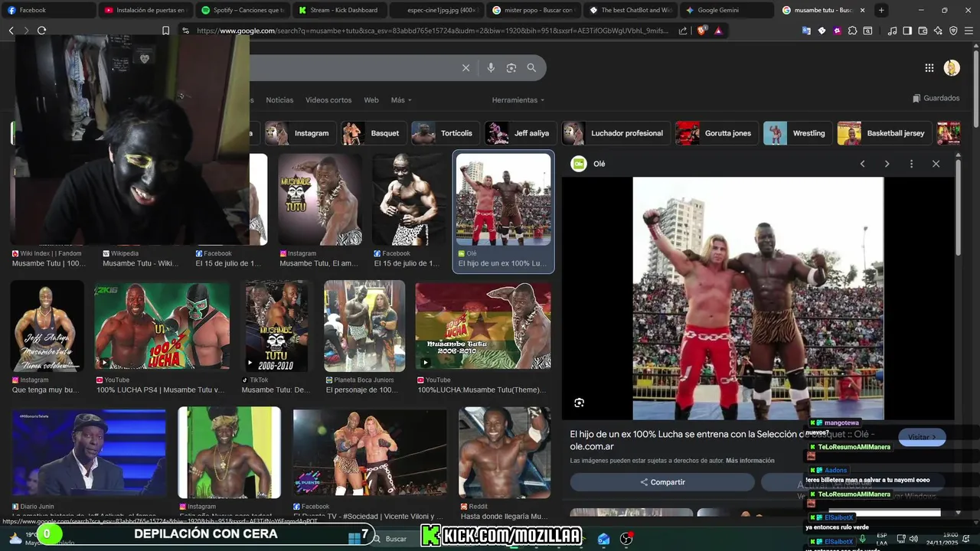Viewport: 980px width, 551px height.
Task: Search by image with Google Lens icon
Action: pos(511,68)
